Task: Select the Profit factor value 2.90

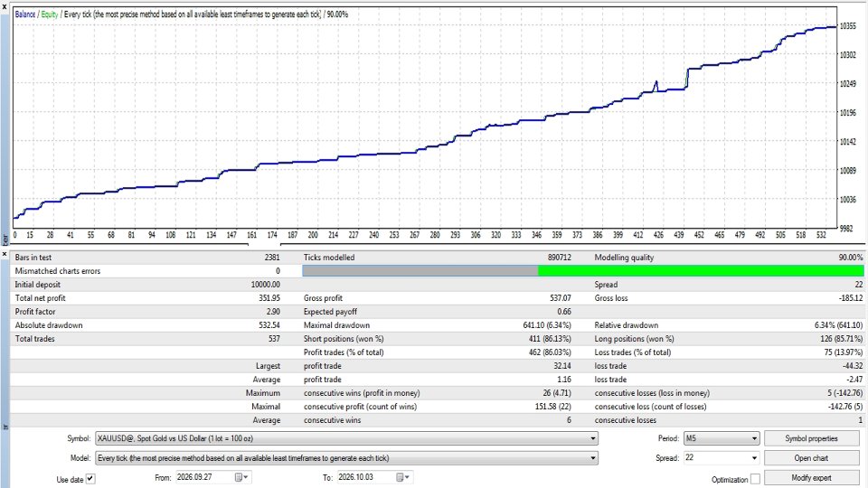Action: [x=273, y=312]
